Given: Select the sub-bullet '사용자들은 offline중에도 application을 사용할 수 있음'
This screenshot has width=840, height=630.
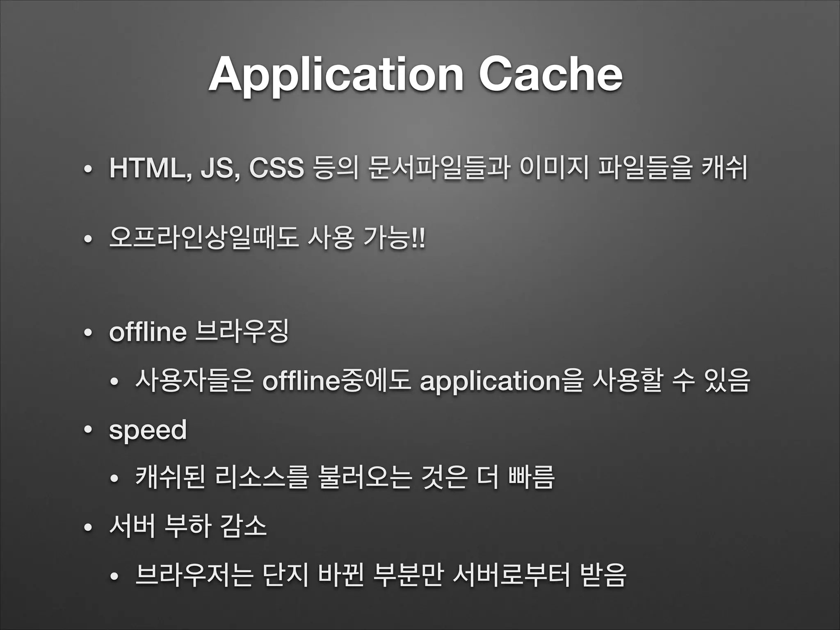Looking at the screenshot, I should (443, 381).
